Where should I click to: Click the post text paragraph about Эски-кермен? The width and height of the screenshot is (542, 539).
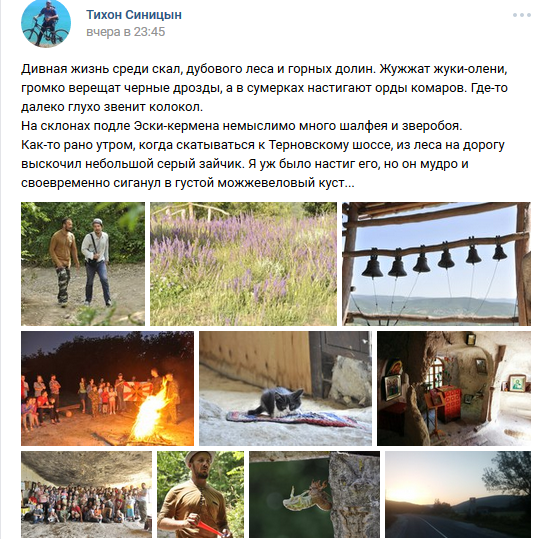[x=242, y=126]
